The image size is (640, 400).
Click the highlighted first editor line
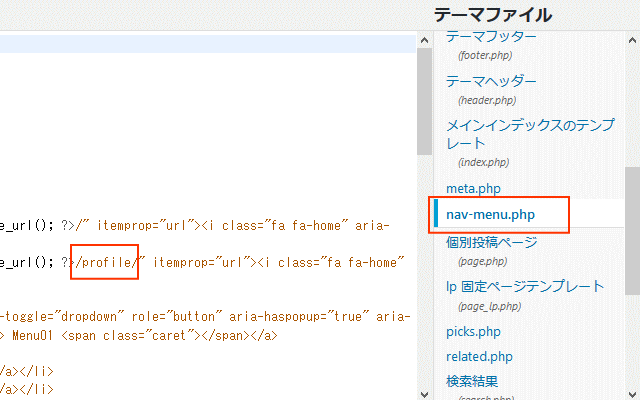pyautogui.click(x=208, y=44)
